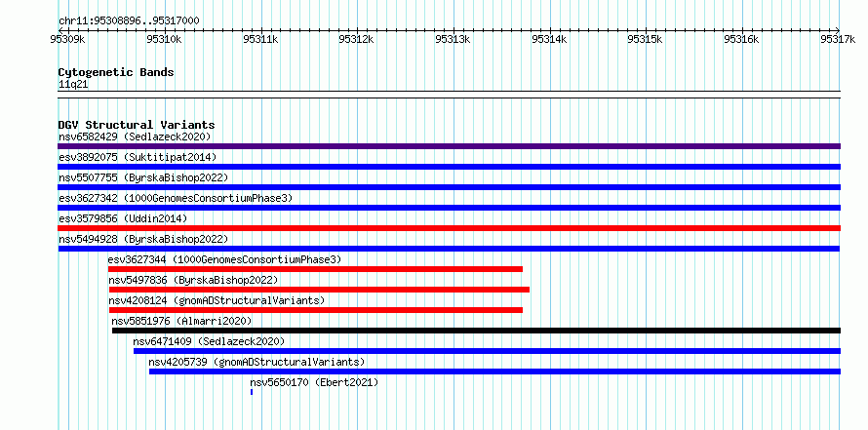Click the blue nsv6471409 variant bar

click(x=487, y=351)
